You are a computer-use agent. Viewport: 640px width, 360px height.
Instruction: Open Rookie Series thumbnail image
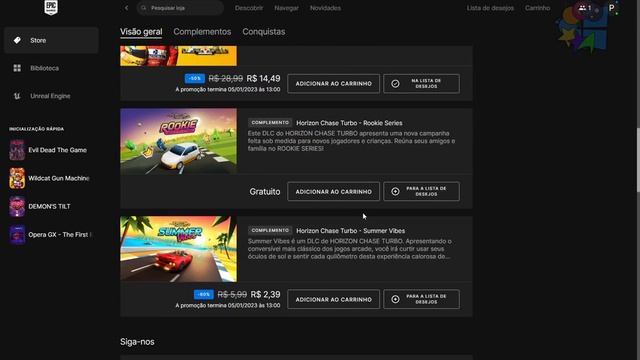point(178,141)
